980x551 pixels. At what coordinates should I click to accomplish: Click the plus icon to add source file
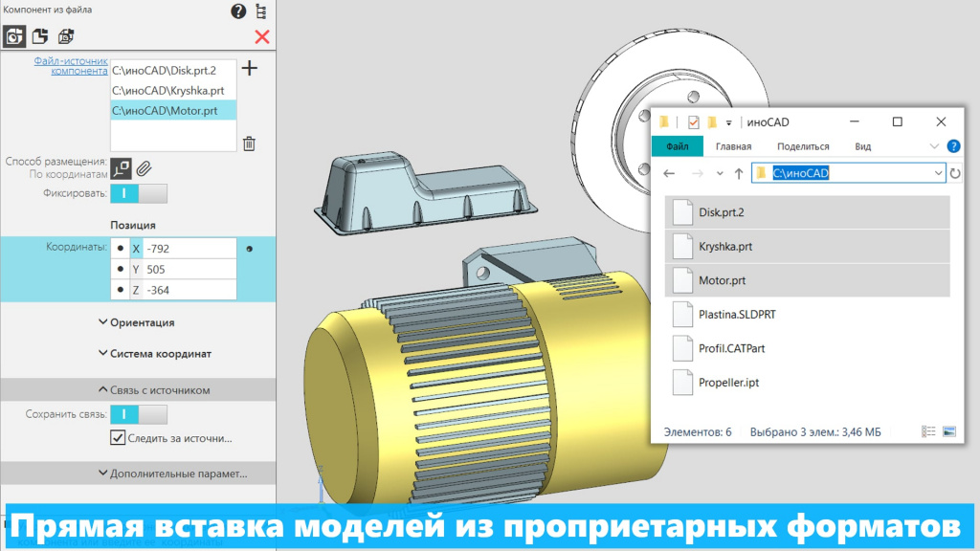click(250, 68)
